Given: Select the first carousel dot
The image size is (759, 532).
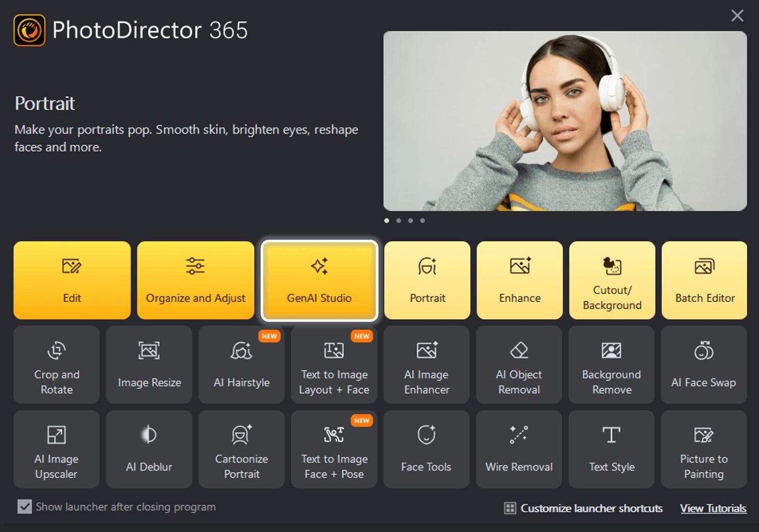Looking at the screenshot, I should click(x=387, y=220).
